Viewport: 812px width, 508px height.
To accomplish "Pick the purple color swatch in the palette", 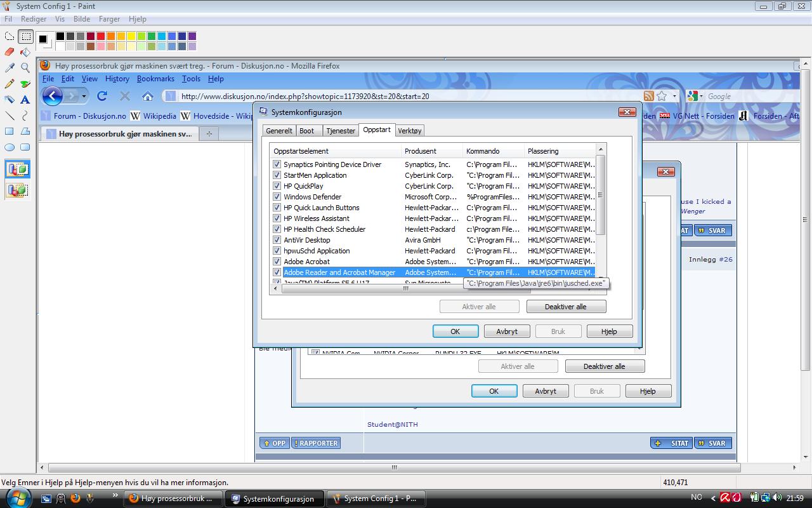I will (x=192, y=36).
